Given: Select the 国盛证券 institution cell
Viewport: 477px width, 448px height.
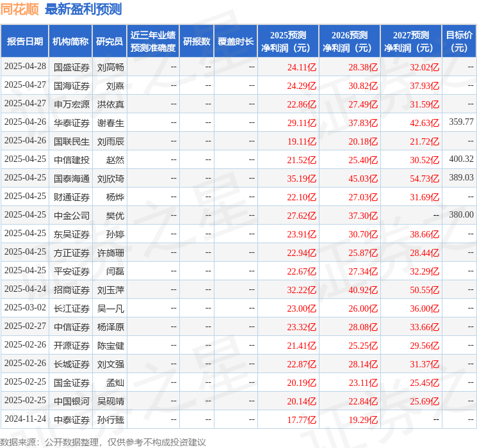Looking at the screenshot, I should click(x=72, y=67).
